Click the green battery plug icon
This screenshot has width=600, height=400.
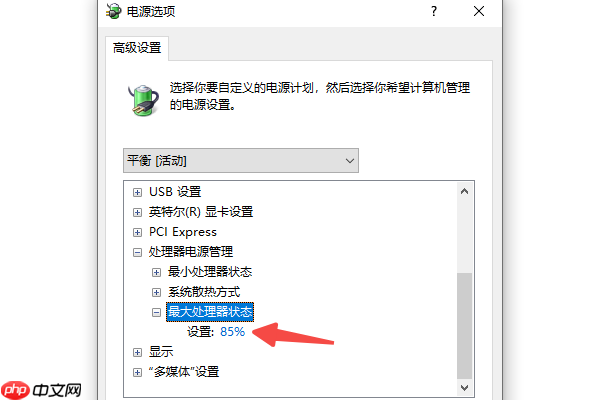pyautogui.click(x=143, y=100)
